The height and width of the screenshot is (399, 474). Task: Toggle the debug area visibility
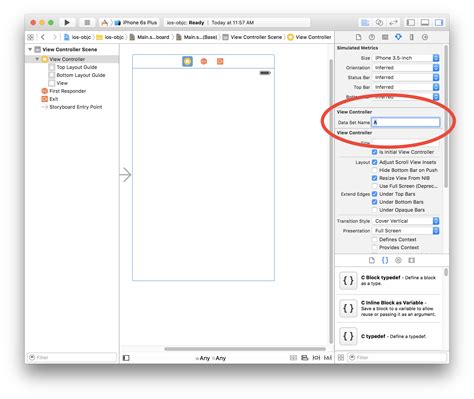pos(425,22)
